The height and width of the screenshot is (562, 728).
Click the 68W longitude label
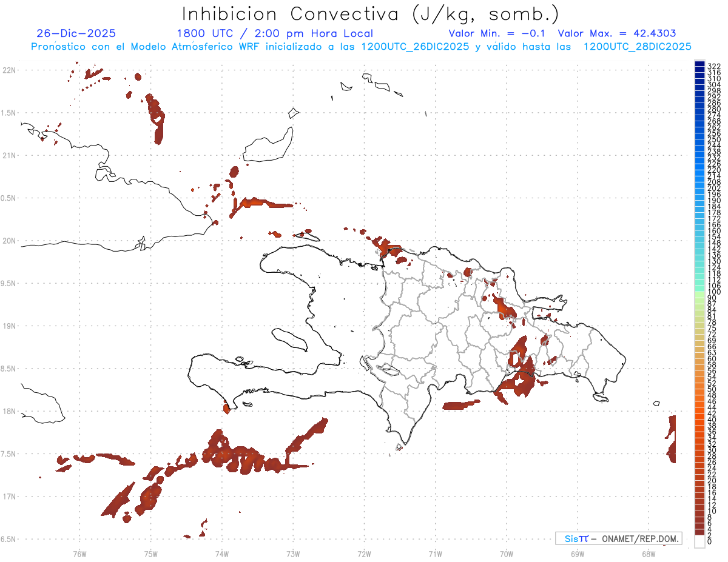pos(649,554)
